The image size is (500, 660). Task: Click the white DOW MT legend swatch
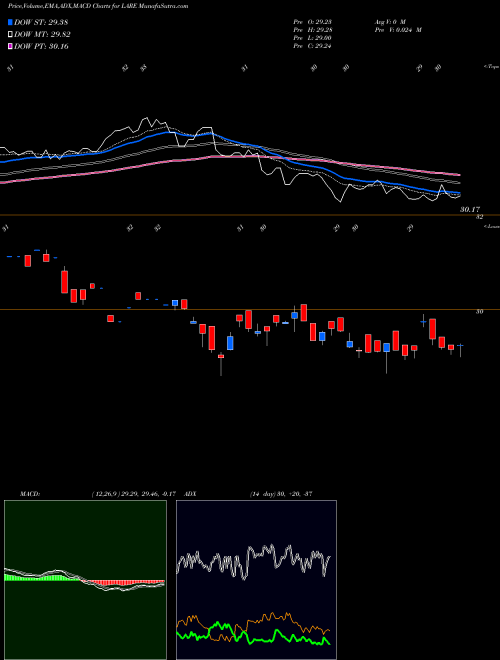10,35
